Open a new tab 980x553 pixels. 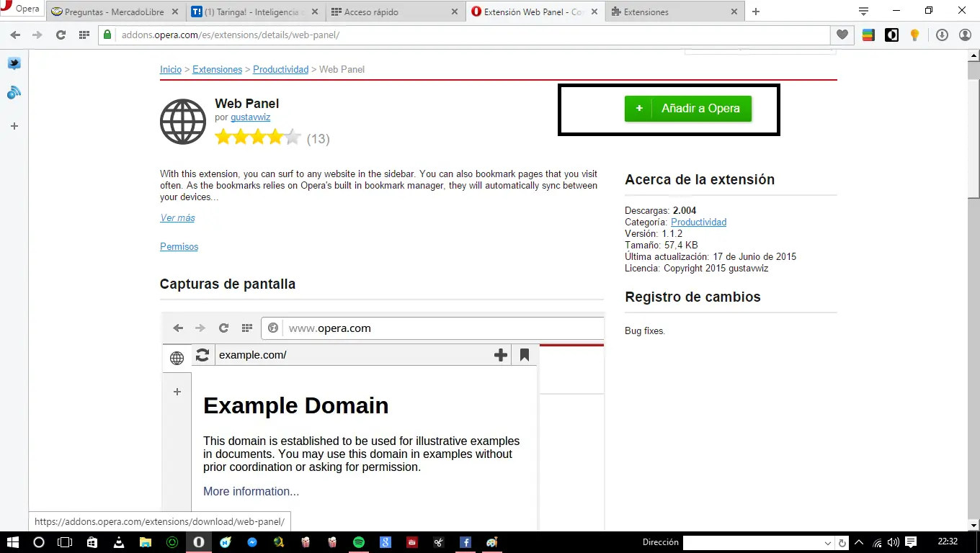tap(756, 12)
